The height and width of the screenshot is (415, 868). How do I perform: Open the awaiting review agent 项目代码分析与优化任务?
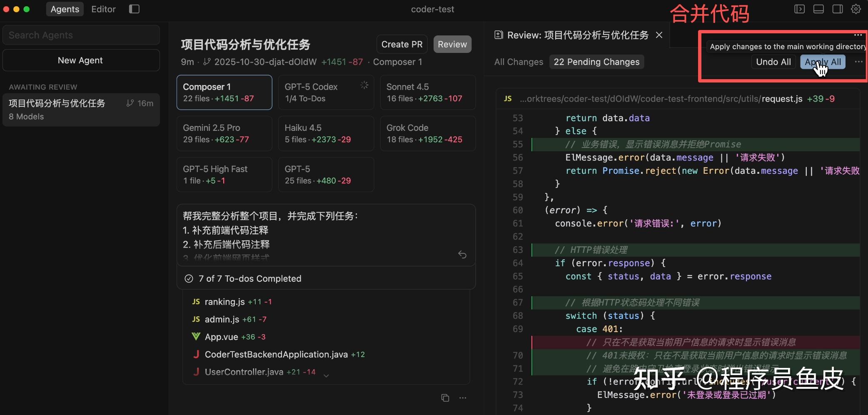tap(81, 110)
